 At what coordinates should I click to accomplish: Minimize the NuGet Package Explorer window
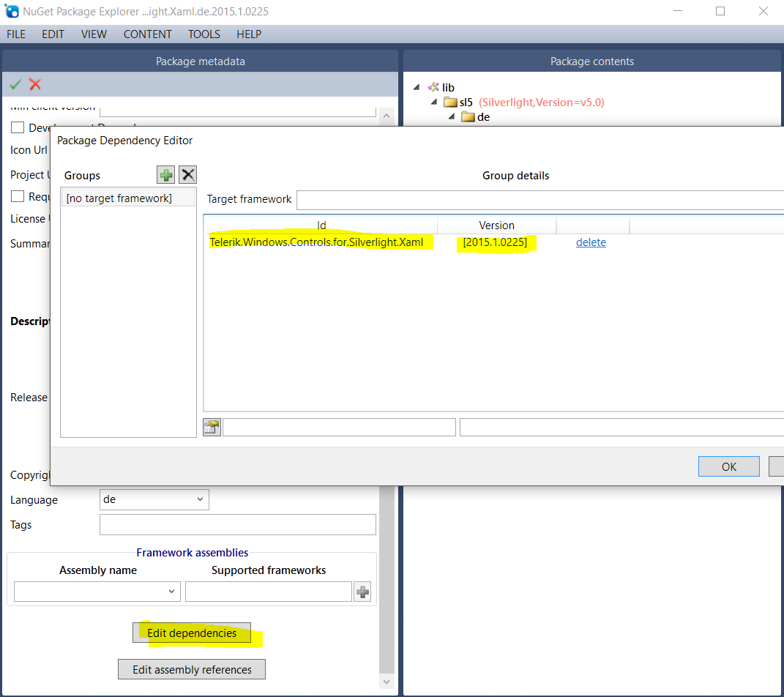pyautogui.click(x=678, y=11)
